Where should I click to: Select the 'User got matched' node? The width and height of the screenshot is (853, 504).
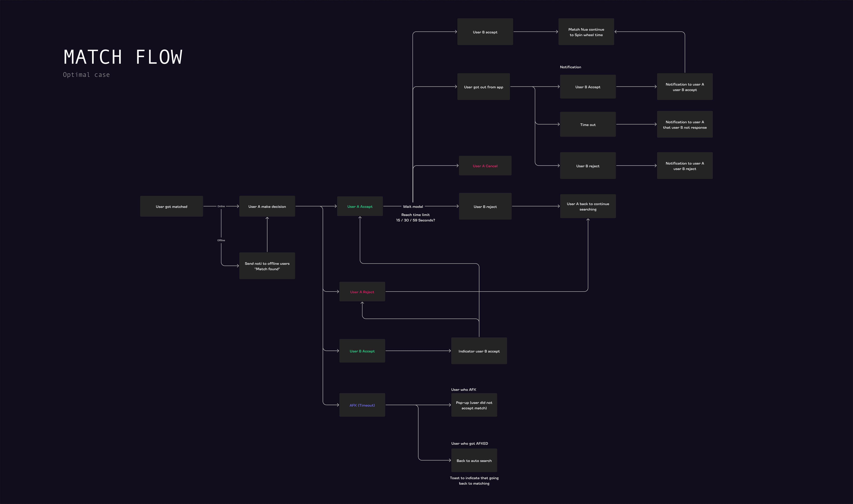tap(172, 206)
